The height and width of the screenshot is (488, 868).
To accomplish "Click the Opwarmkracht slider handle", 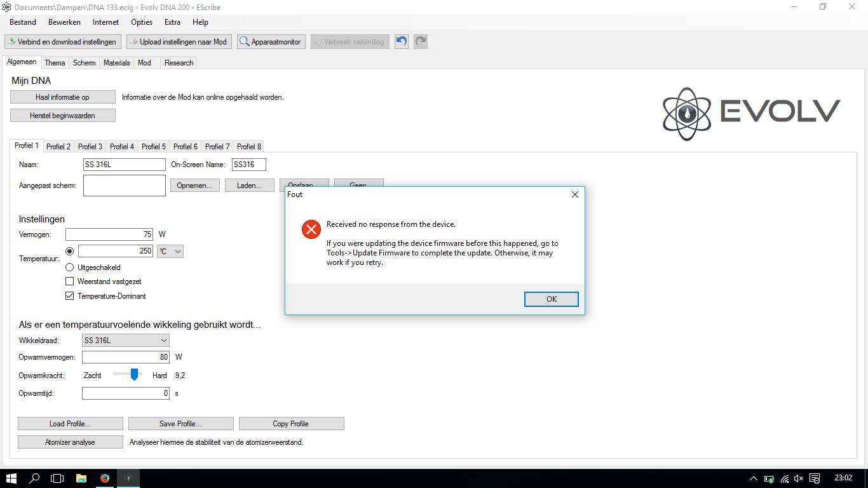I will tap(134, 375).
